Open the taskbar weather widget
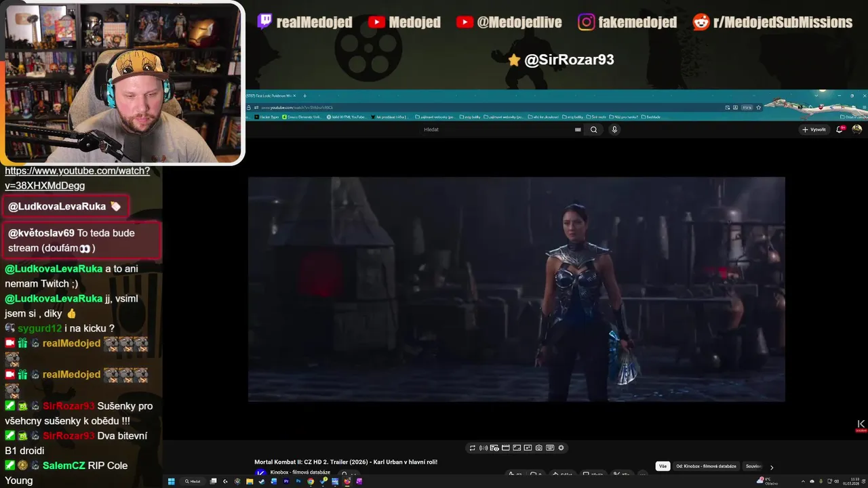The image size is (868, 488). (x=768, y=481)
